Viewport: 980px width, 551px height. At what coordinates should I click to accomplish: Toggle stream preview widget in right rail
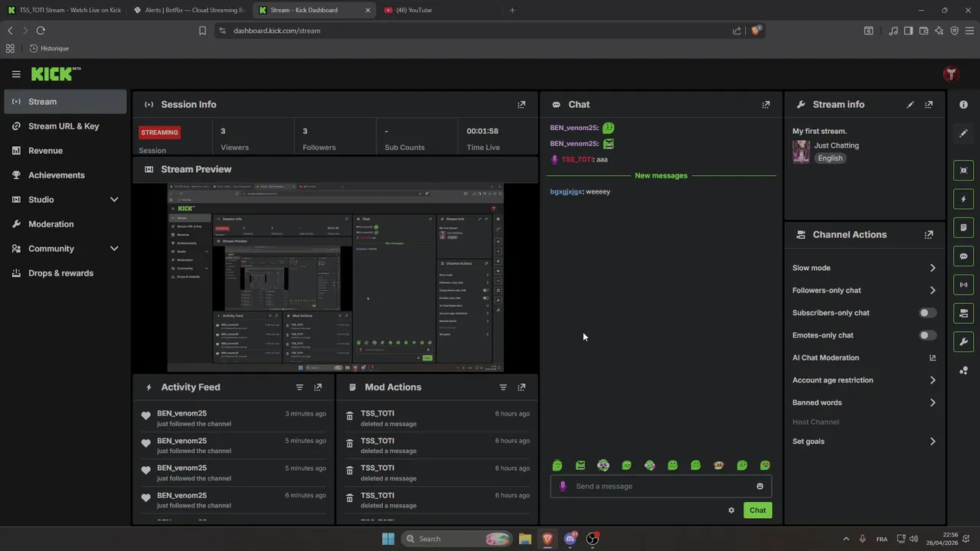click(x=964, y=171)
